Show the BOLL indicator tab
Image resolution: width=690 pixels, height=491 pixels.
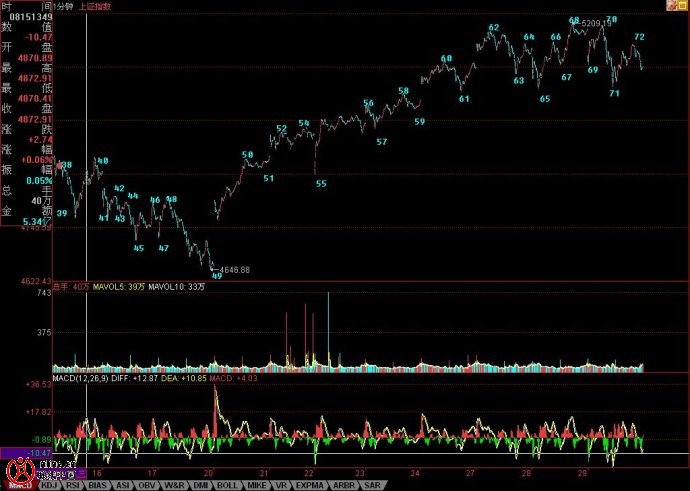227,485
